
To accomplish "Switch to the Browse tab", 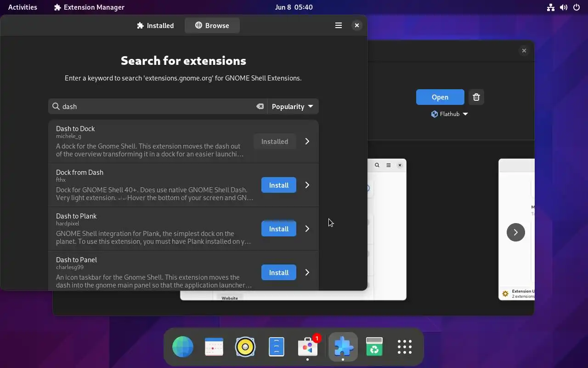I will tap(212, 26).
